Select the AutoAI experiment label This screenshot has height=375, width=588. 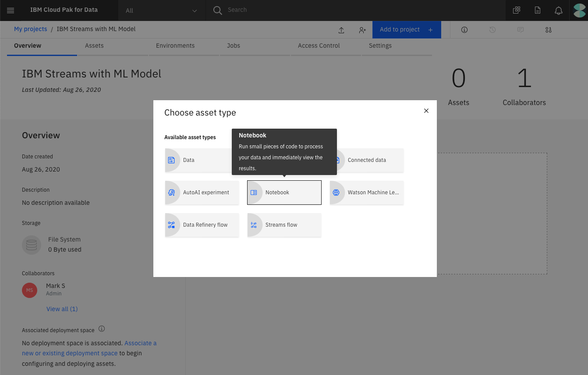[x=206, y=193]
